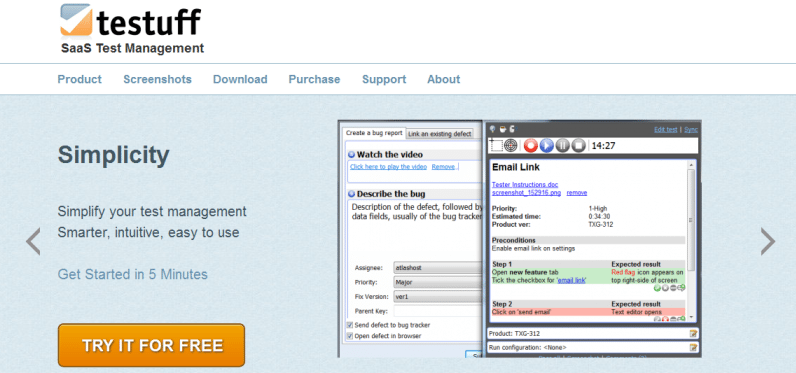
Task: Click the Step 2 header
Action: pyautogui.click(x=502, y=304)
